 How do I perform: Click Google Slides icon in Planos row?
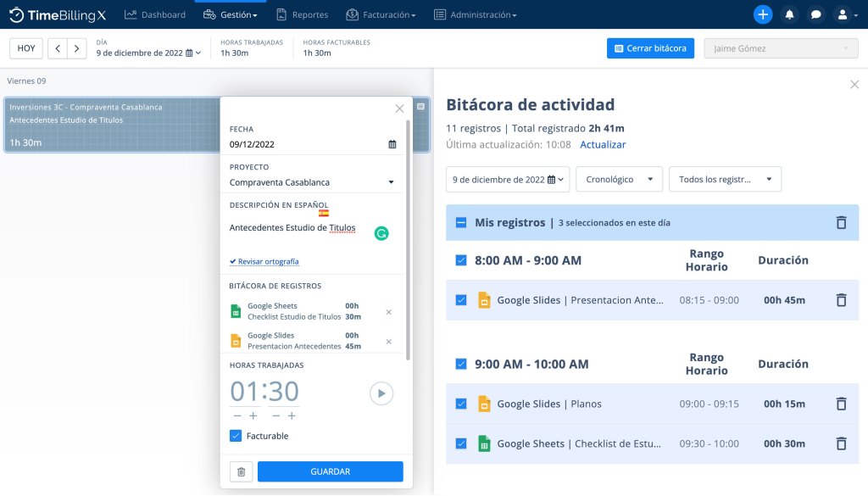coord(484,404)
